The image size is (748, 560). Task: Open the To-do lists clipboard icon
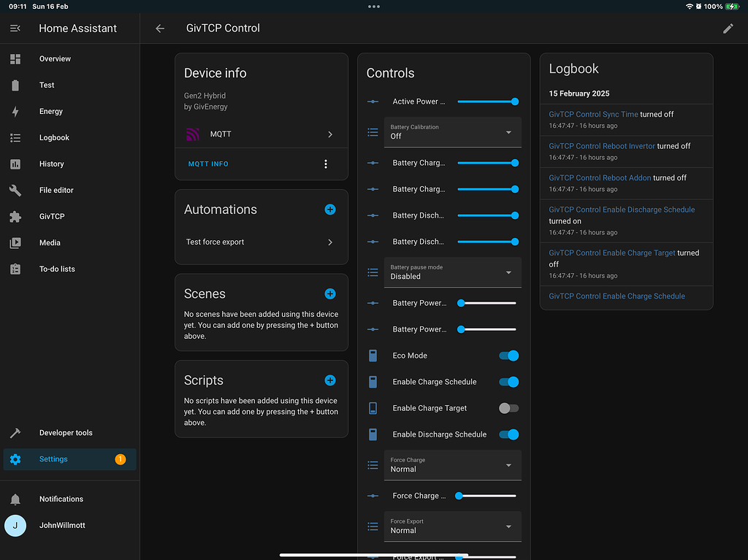point(15,269)
